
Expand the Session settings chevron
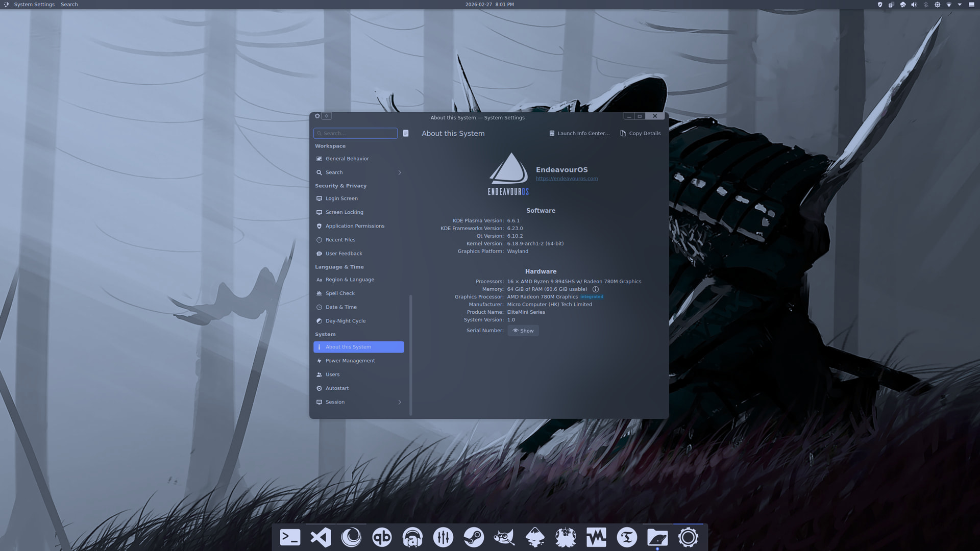pyautogui.click(x=400, y=402)
